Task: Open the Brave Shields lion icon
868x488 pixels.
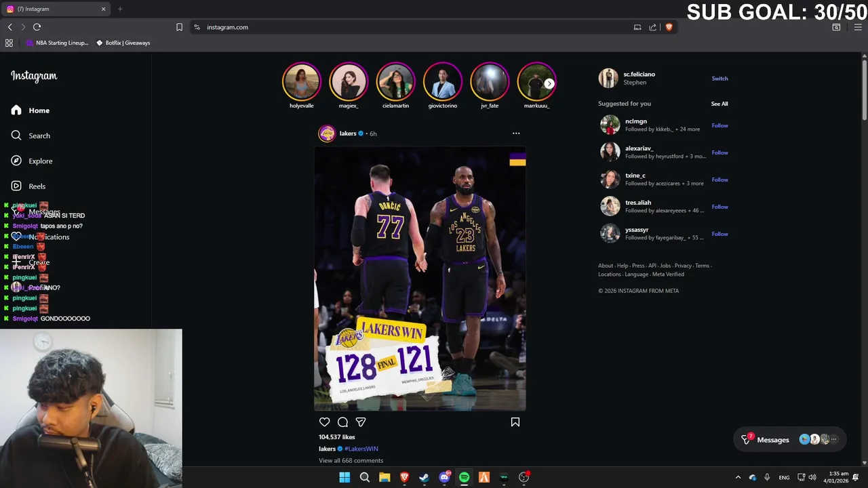Action: 669,27
